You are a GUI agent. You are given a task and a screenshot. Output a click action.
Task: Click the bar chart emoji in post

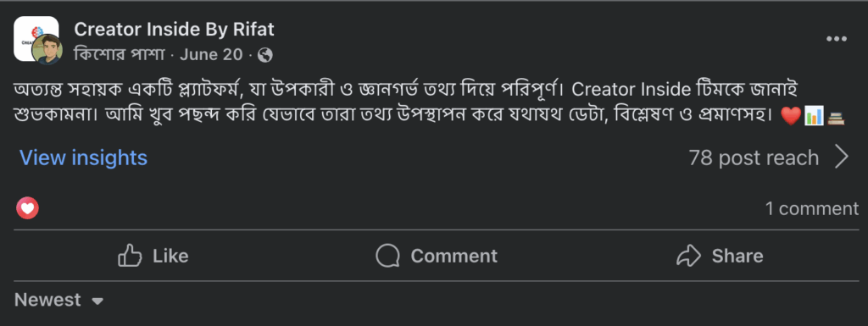click(x=814, y=116)
